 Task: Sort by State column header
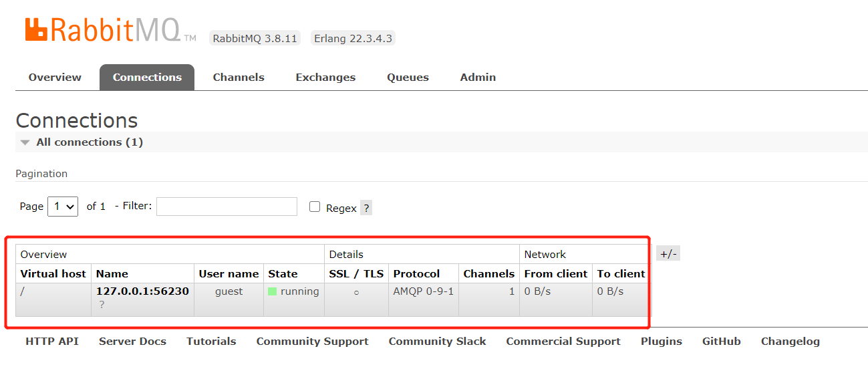(x=283, y=274)
